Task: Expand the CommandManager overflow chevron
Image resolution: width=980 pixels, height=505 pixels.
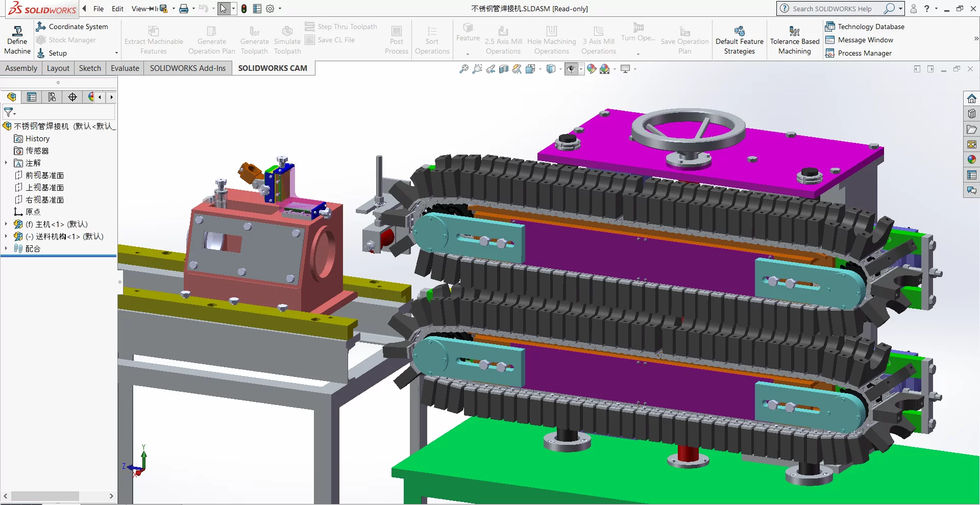Action: tap(976, 39)
